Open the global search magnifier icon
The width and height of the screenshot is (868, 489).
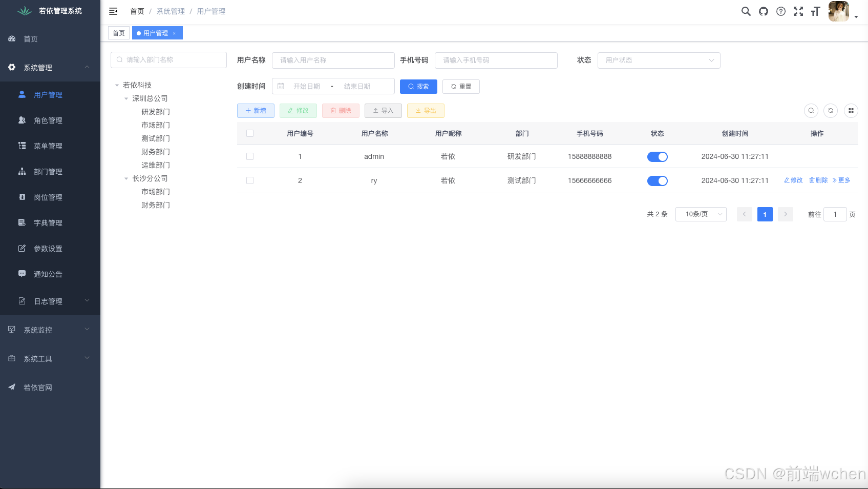pos(746,11)
